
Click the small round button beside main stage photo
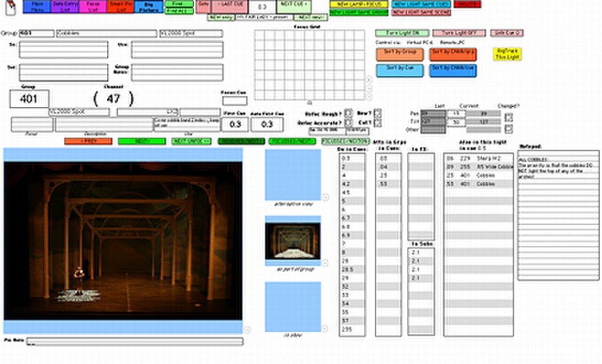point(248,330)
